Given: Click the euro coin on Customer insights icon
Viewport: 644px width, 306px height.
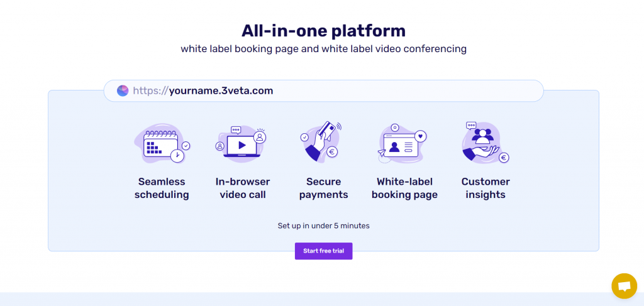Looking at the screenshot, I should tap(504, 158).
